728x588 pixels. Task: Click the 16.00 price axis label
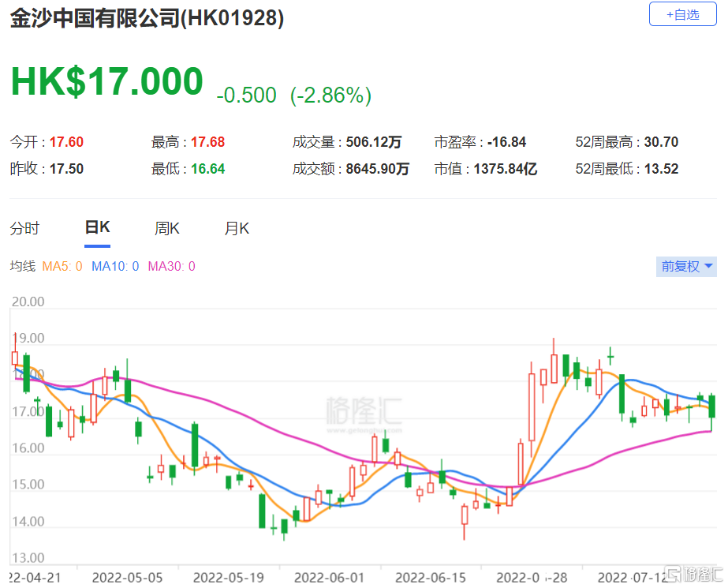pyautogui.click(x=28, y=448)
